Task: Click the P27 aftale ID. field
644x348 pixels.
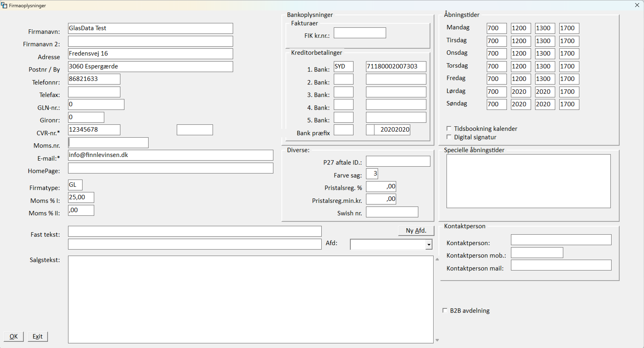Action: pyautogui.click(x=398, y=161)
